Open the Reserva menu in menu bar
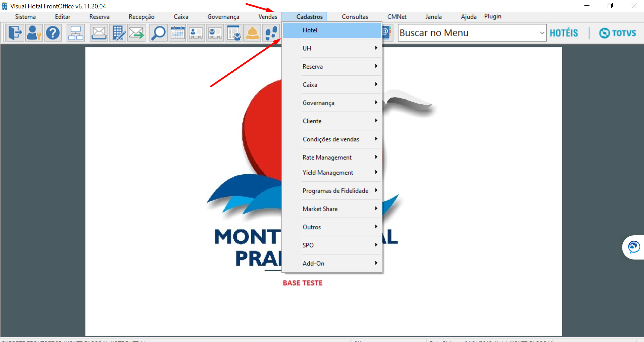Viewport: 644px width, 342px height. pyautogui.click(x=99, y=17)
